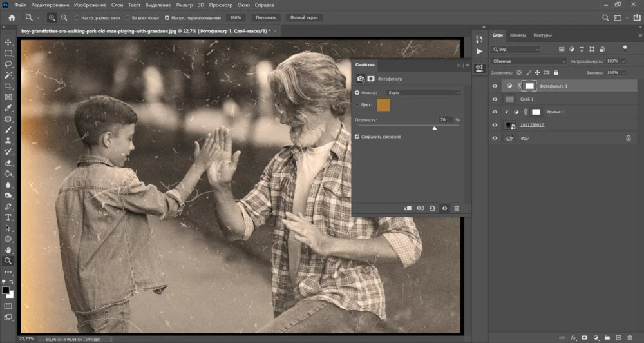Click the Подогнать button
The height and width of the screenshot is (343, 644).
coord(265,17)
